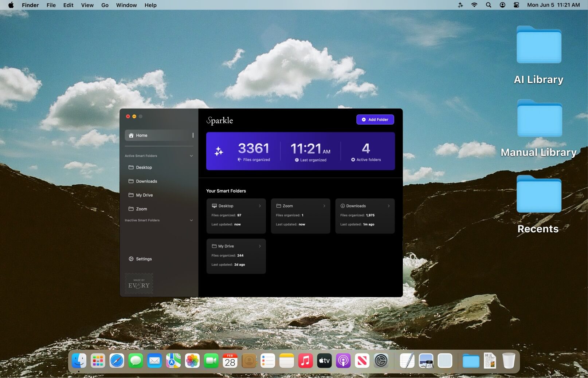This screenshot has width=588, height=378.
Task: Open the My Drive smart folder card
Action: pyautogui.click(x=236, y=256)
